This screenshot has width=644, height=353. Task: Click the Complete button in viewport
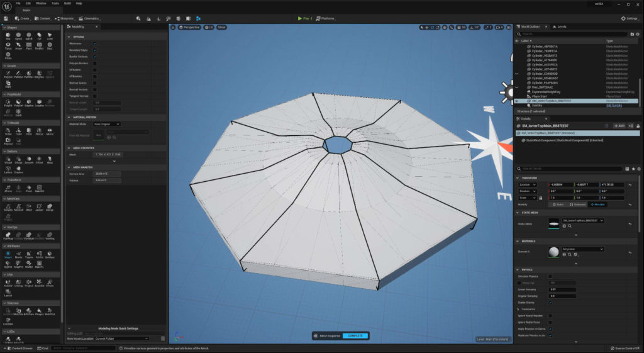pos(355,336)
